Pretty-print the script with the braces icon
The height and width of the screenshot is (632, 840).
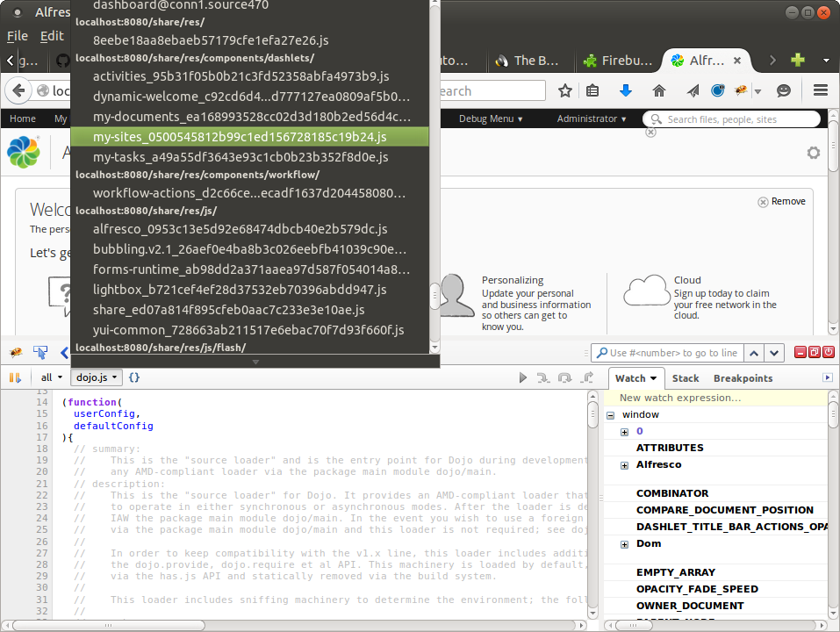click(x=132, y=377)
